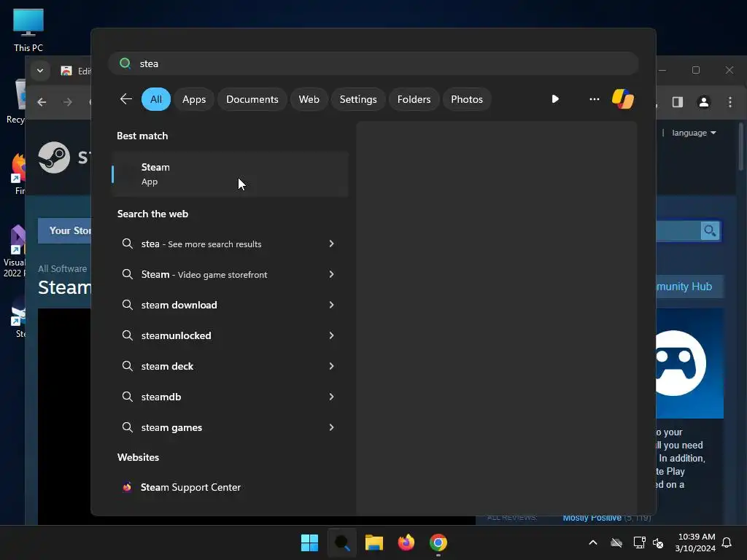Screen dimensions: 747x560
Task: Click the OneDrive cloud tray icon
Action: coord(616,542)
